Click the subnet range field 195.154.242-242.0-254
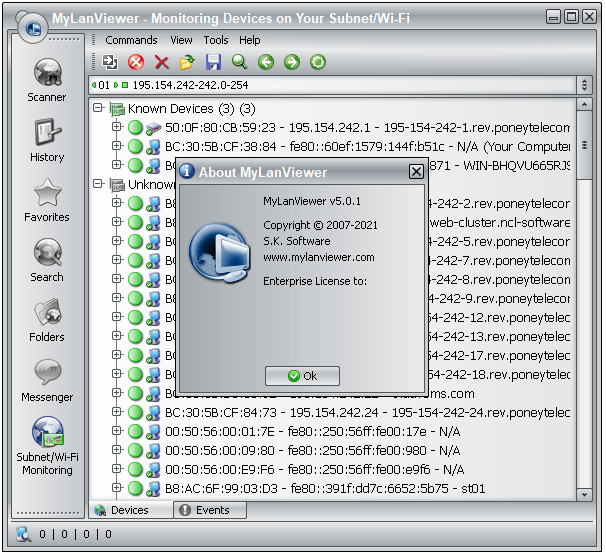 (334, 85)
